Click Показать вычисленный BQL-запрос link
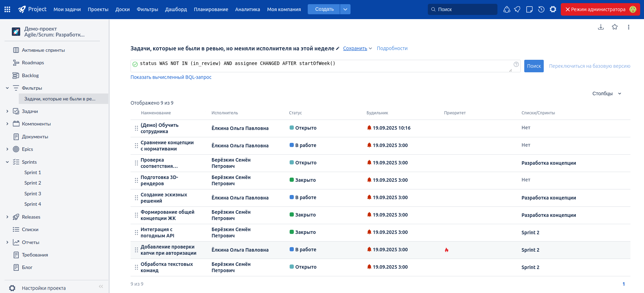Viewport: 644px width, 293px height. click(171, 77)
